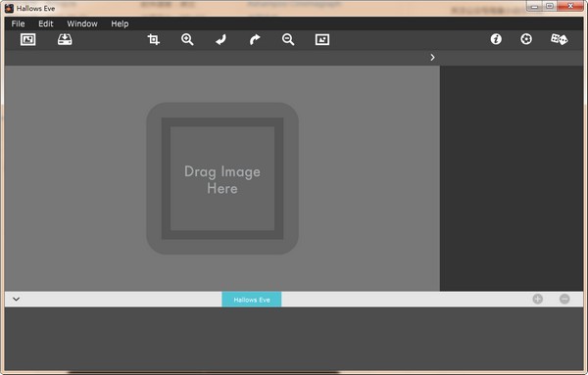Image resolution: width=588 pixels, height=375 pixels.
Task: Open the File menu
Action: point(18,23)
